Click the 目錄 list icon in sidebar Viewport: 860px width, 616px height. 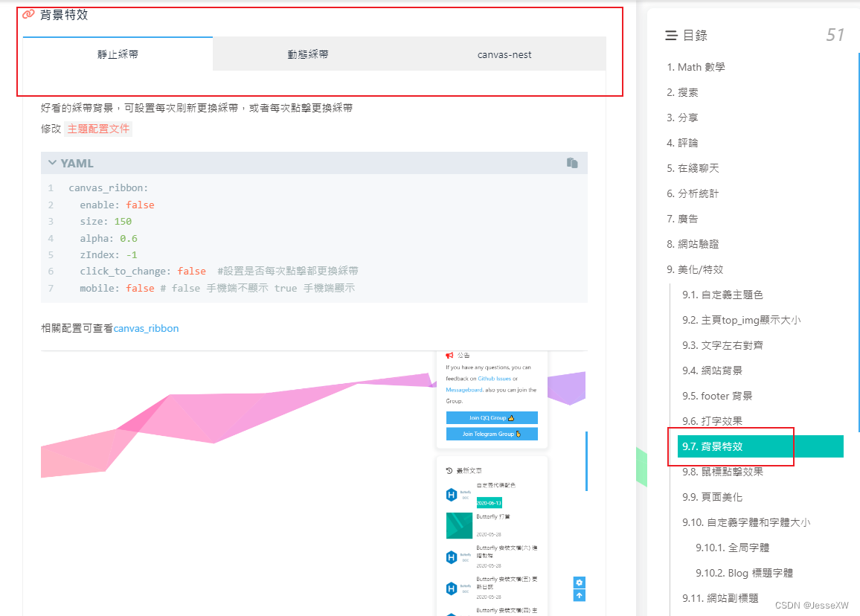tap(671, 36)
